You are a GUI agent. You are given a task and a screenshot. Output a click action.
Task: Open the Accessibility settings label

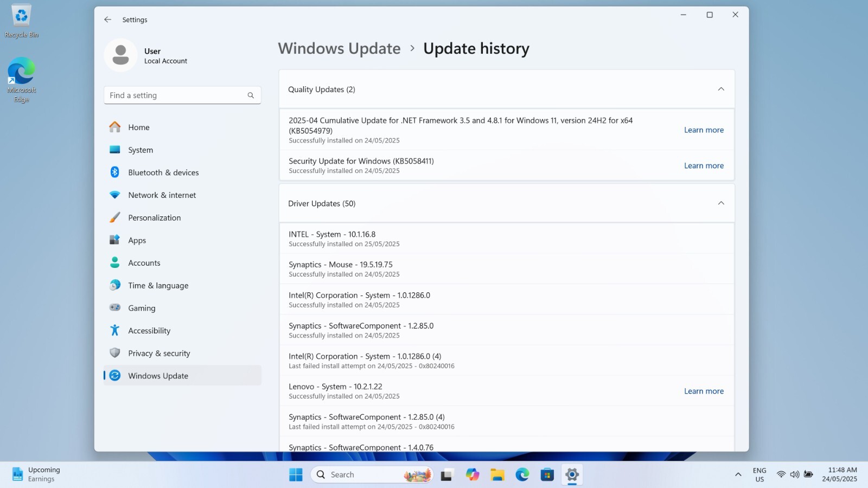click(149, 331)
